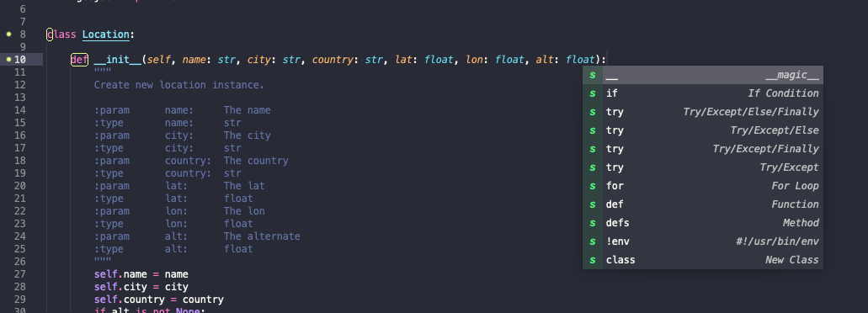Click the snippet icon beside !env

click(593, 241)
